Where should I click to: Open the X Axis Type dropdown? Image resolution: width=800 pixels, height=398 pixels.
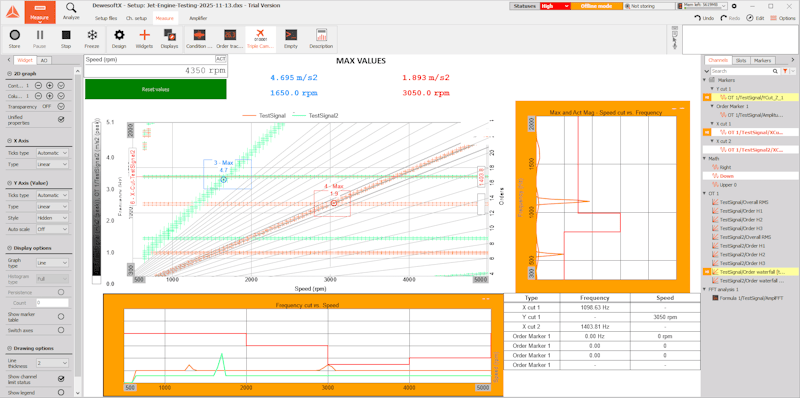tap(52, 165)
